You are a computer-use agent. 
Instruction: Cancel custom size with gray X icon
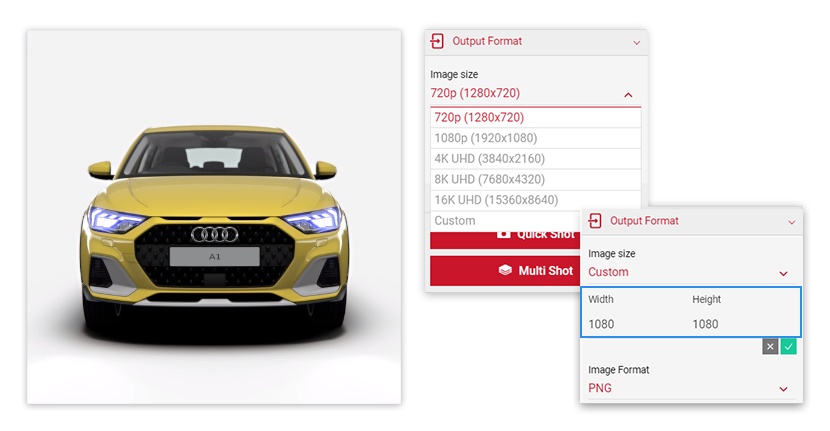(x=770, y=347)
